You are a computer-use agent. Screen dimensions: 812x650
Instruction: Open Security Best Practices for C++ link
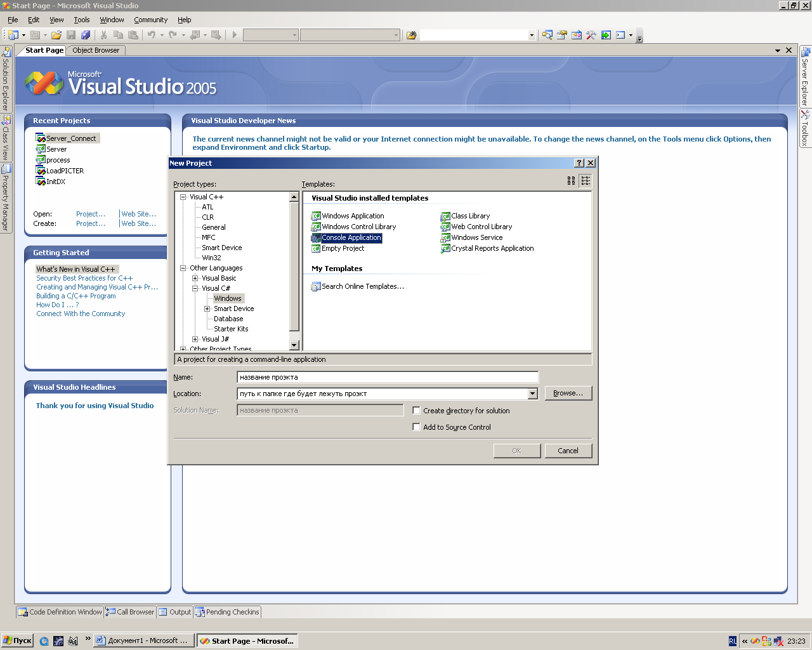coord(84,278)
